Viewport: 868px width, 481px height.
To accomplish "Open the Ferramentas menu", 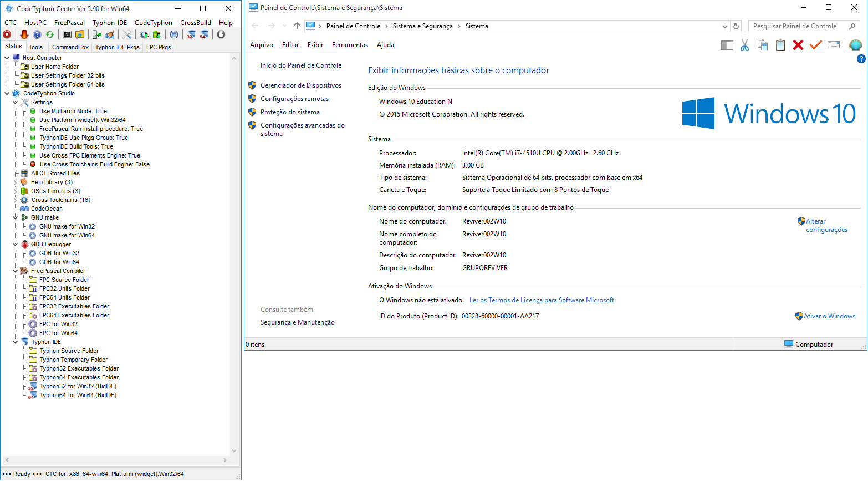I will 350,45.
